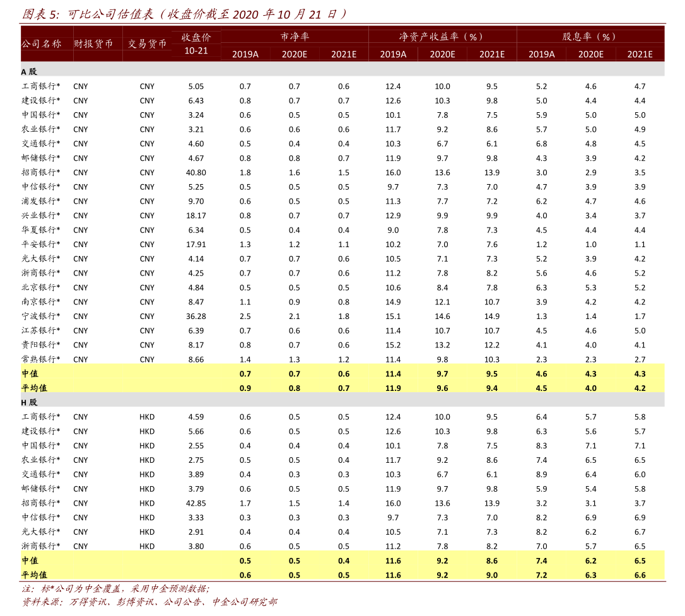
Task: Select the 7.4 value in H 股 中值 row
Action: coord(541,561)
